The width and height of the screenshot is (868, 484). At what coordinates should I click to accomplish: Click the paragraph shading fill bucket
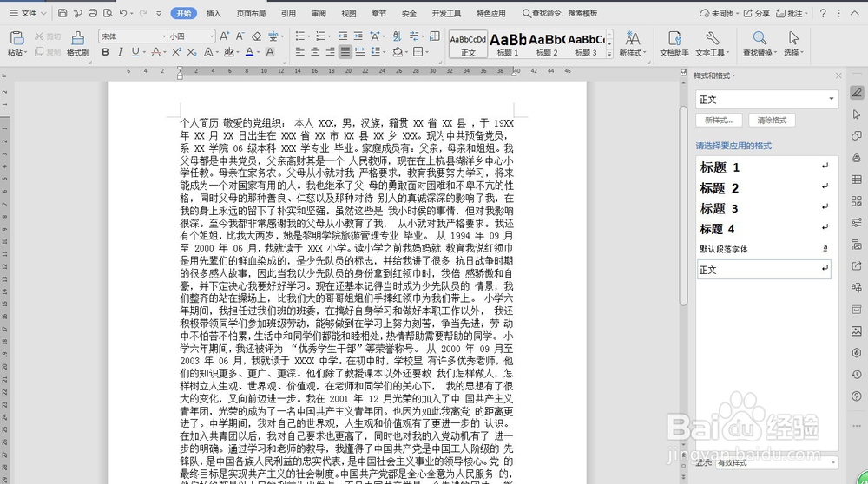point(398,52)
